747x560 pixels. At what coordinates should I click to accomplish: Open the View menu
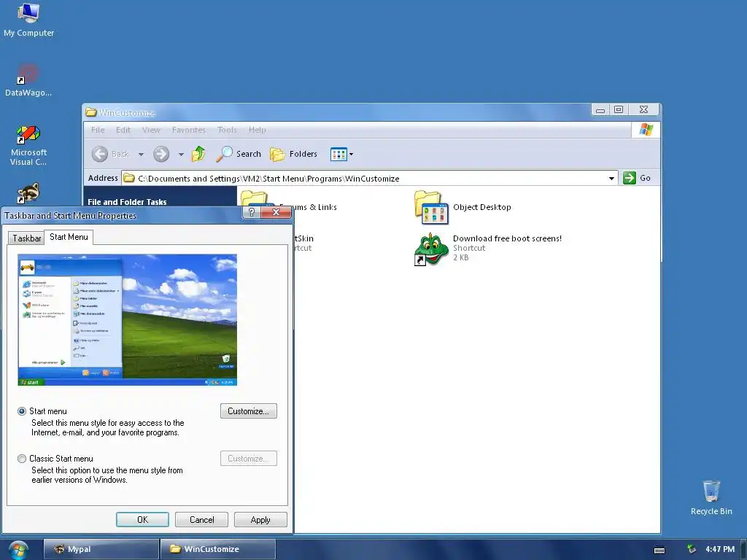tap(151, 130)
